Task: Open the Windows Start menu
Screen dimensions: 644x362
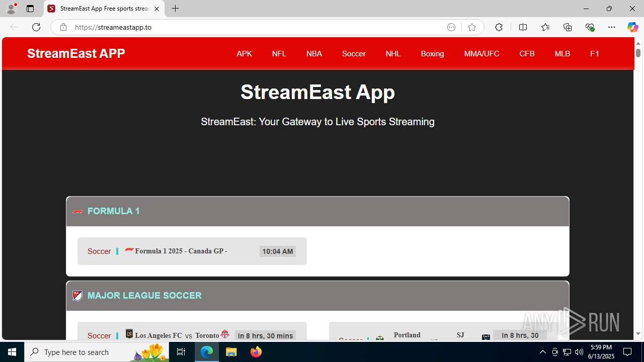Action: click(x=12, y=352)
